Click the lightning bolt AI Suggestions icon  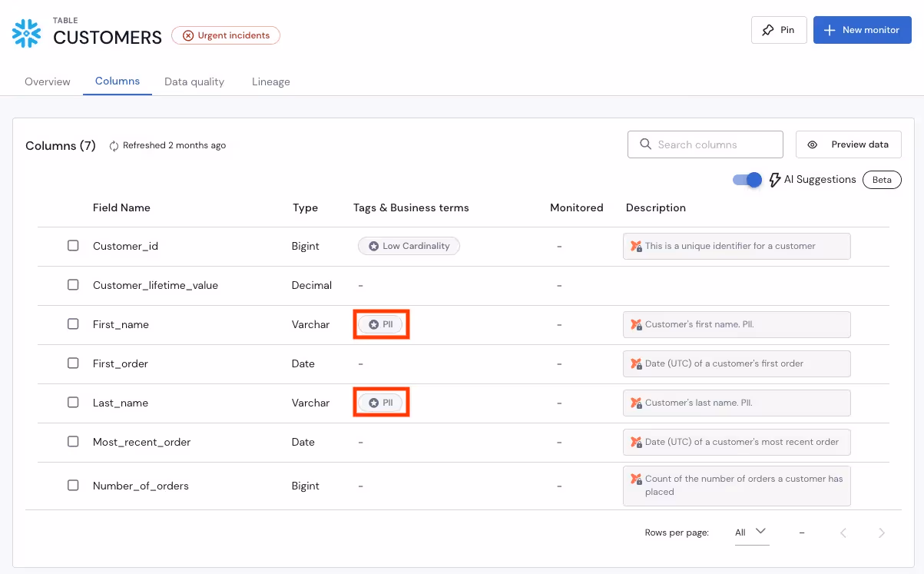click(775, 180)
